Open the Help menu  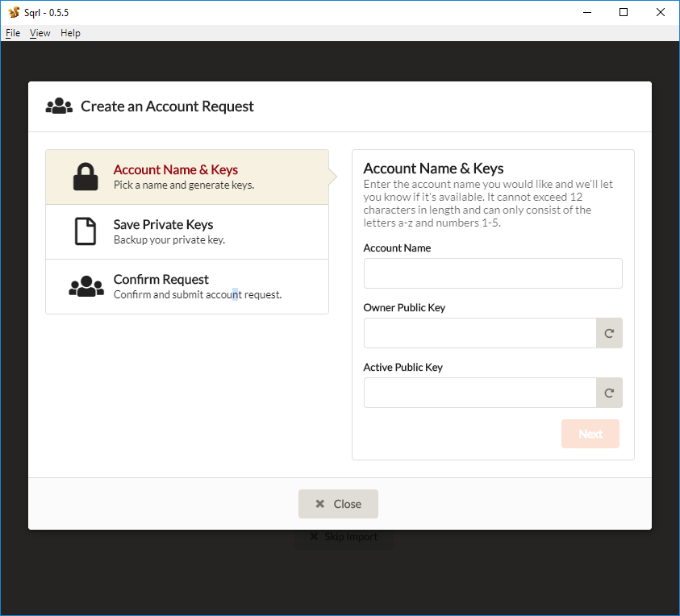click(x=70, y=33)
